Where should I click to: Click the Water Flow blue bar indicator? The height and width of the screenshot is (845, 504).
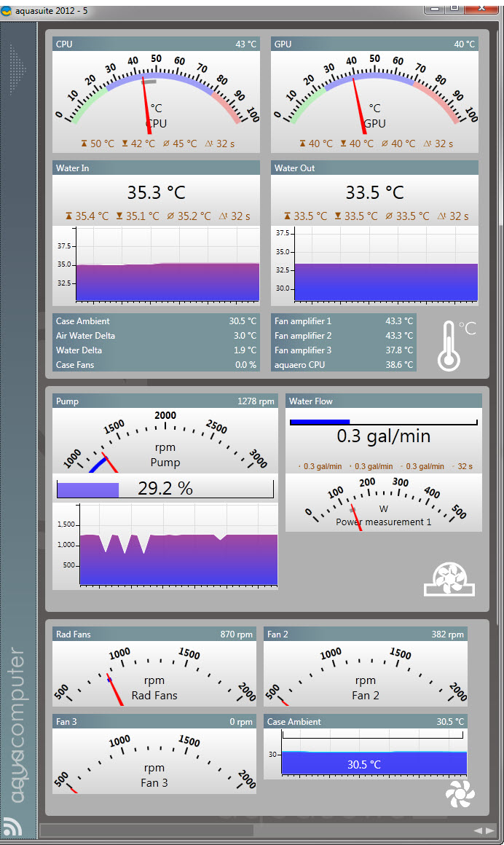pyautogui.click(x=320, y=422)
